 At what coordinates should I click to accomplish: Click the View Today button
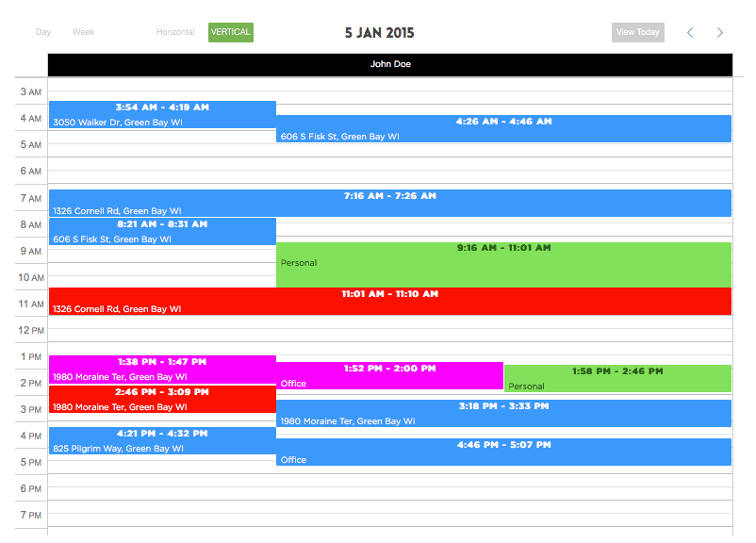coord(637,32)
